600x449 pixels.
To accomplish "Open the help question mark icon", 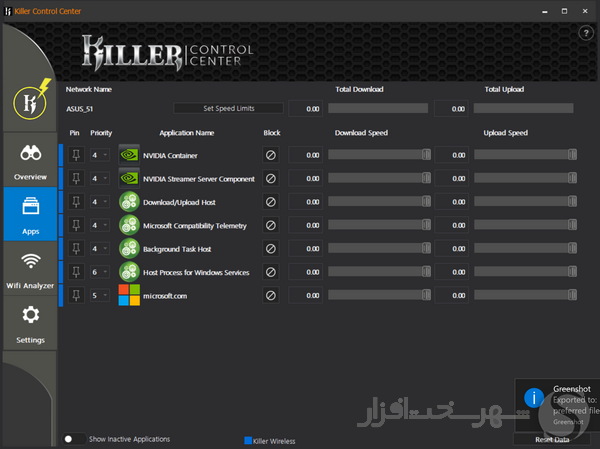I will tap(586, 33).
